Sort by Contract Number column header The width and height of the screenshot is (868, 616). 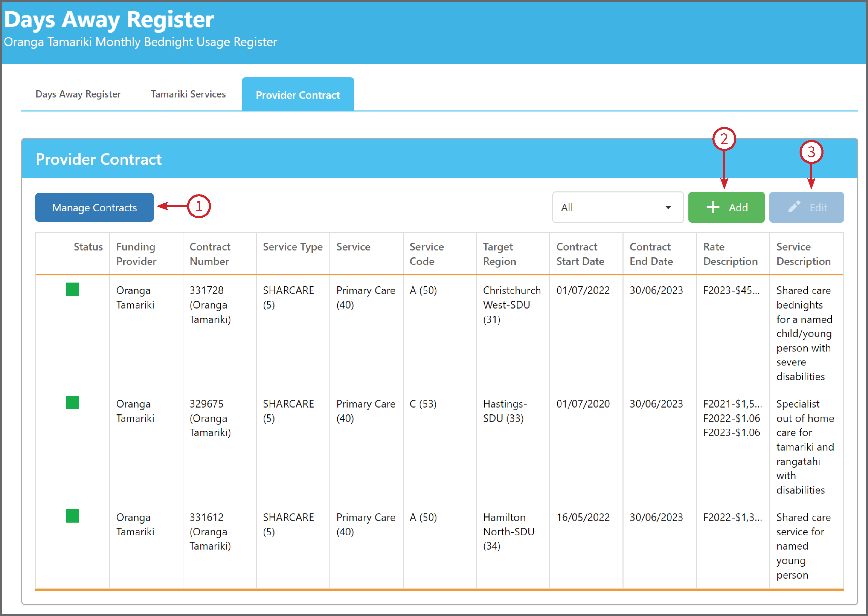coord(210,254)
